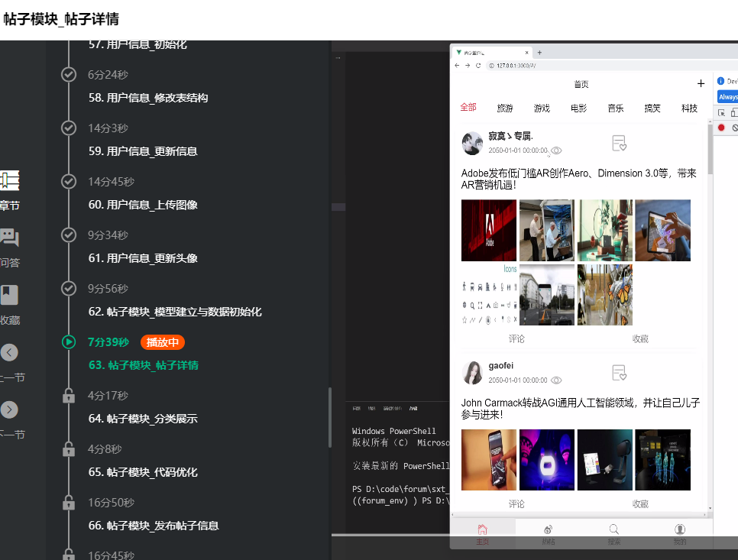Image resolution: width=738 pixels, height=560 pixels.
Task: Click 收藏 under the John Carmack post
Action: pos(640,504)
